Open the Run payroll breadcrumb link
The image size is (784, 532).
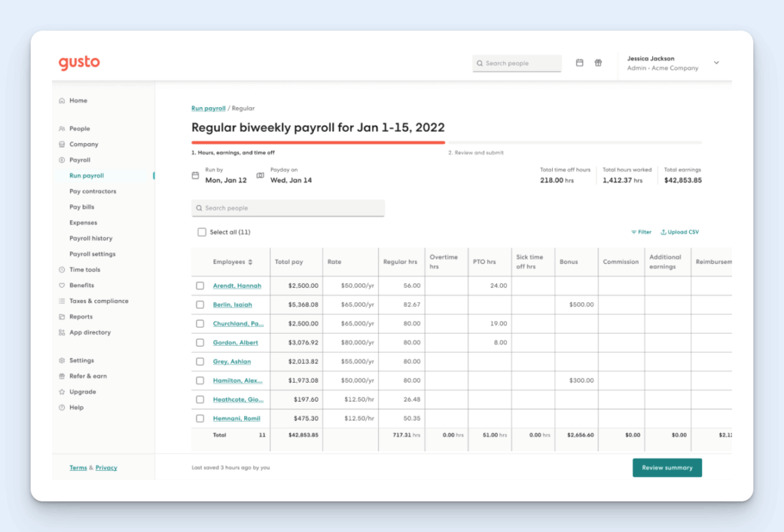coord(208,108)
